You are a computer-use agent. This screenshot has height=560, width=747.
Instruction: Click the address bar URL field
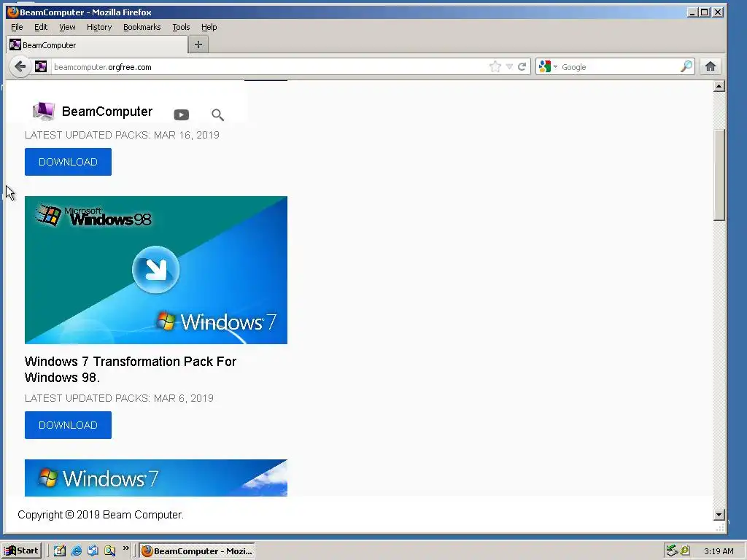(269, 67)
